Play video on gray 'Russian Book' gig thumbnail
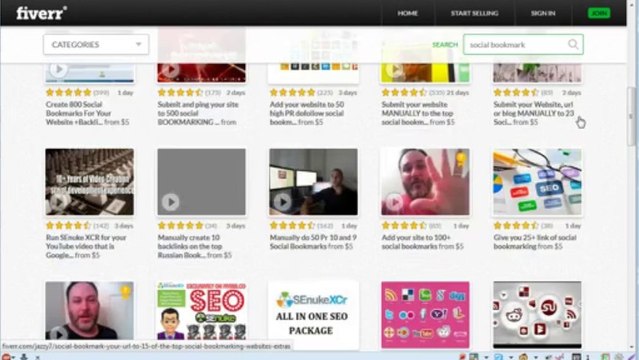Screen dimensions: 639x360 pos(170,202)
